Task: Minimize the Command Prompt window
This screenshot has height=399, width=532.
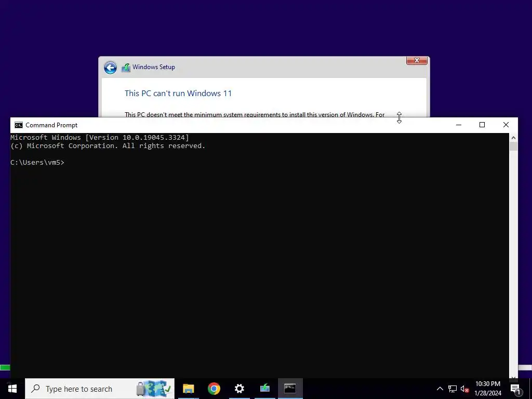Action: [459, 125]
